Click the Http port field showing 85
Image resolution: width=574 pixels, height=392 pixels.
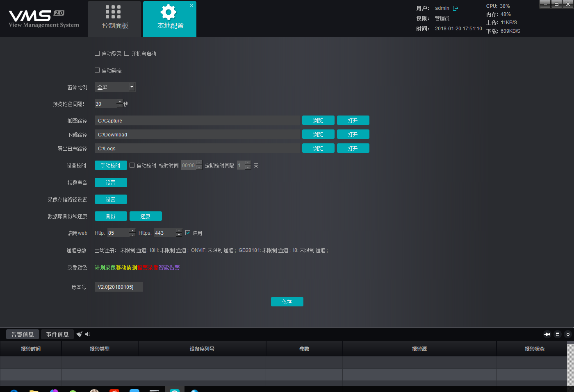click(118, 233)
